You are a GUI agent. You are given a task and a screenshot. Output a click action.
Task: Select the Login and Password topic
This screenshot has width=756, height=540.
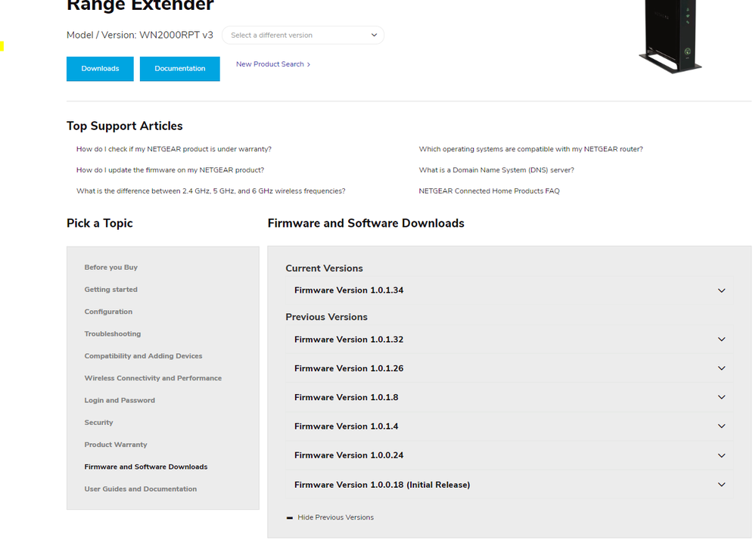click(120, 400)
